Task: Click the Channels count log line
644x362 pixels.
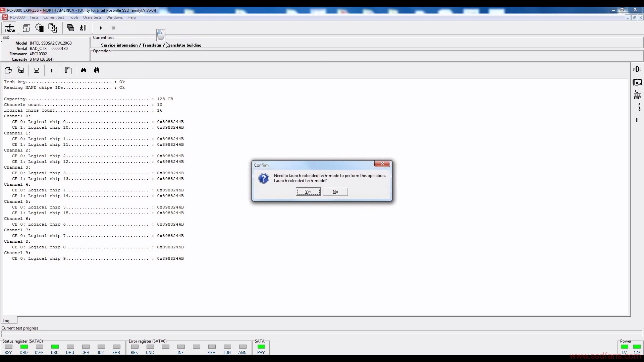Action: [83, 105]
